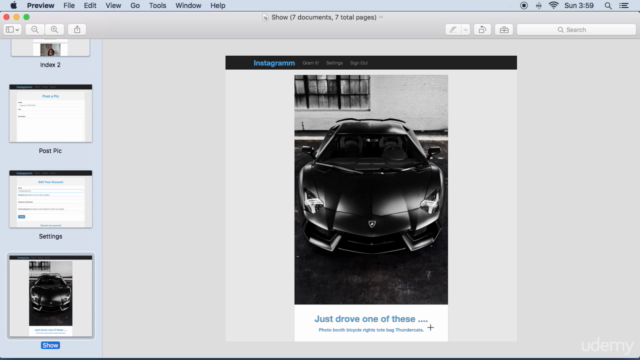The width and height of the screenshot is (640, 360).
Task: Open the File menu
Action: pos(69,5)
